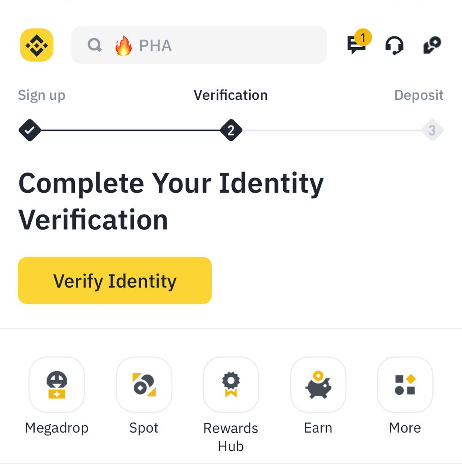Click the Verify Identity button
This screenshot has height=476, width=462.
point(115,280)
